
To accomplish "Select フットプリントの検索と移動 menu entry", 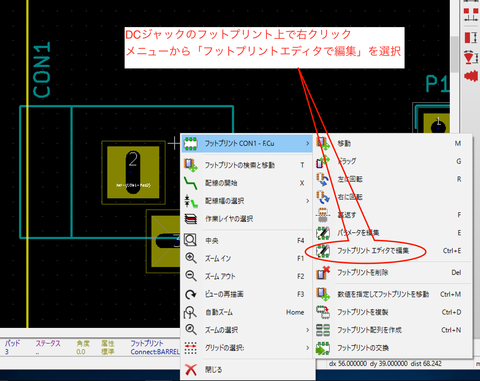I will 247,165.
